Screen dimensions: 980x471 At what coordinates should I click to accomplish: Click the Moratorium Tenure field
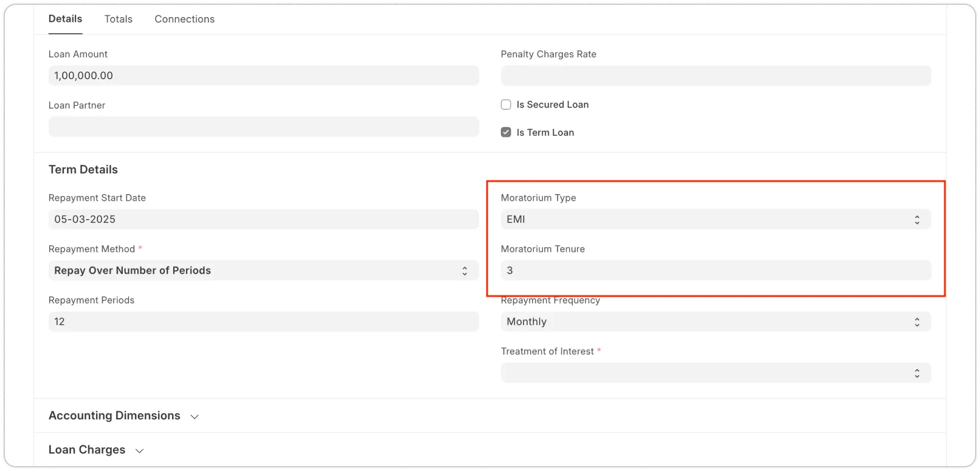click(x=715, y=270)
